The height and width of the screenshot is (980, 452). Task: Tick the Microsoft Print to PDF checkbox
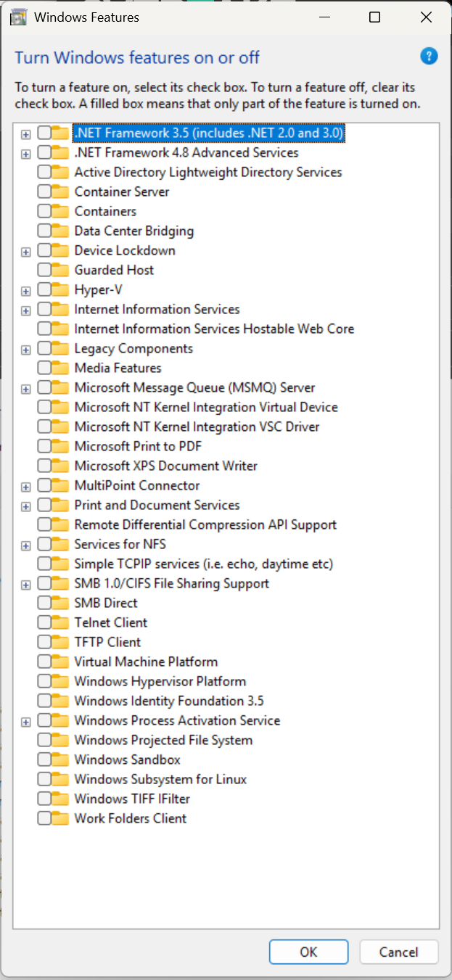pyautogui.click(x=44, y=447)
